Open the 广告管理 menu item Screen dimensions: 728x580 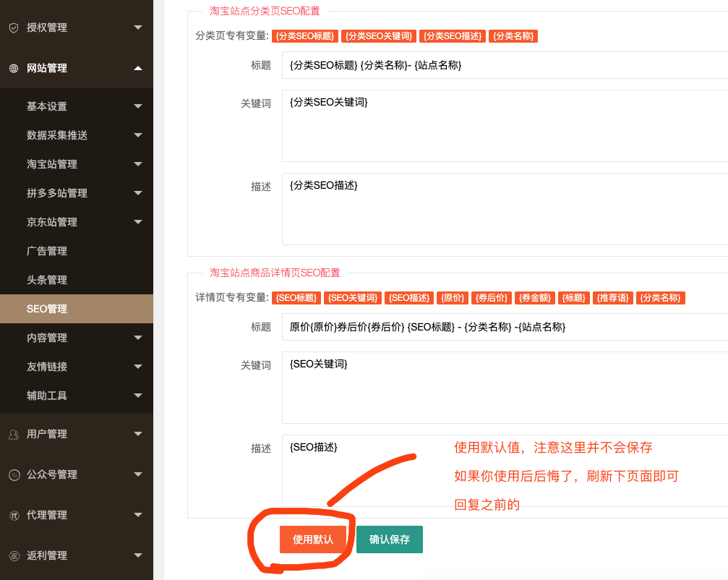coord(47,251)
